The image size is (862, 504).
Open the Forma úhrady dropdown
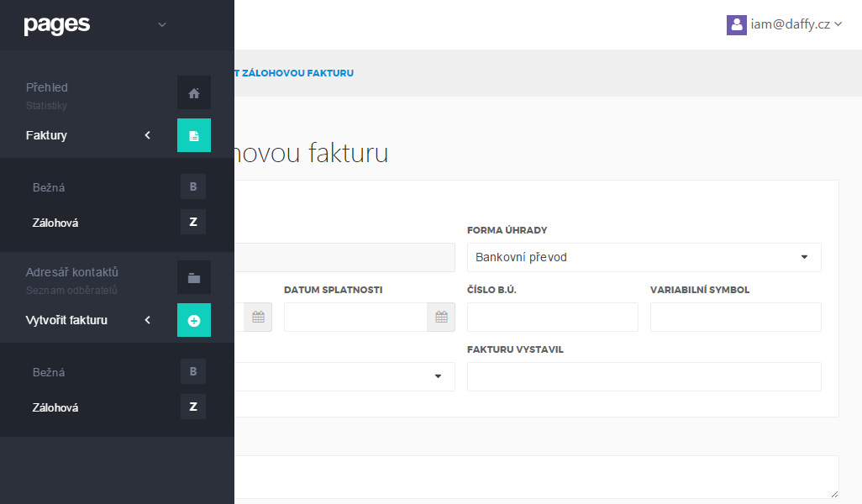644,257
